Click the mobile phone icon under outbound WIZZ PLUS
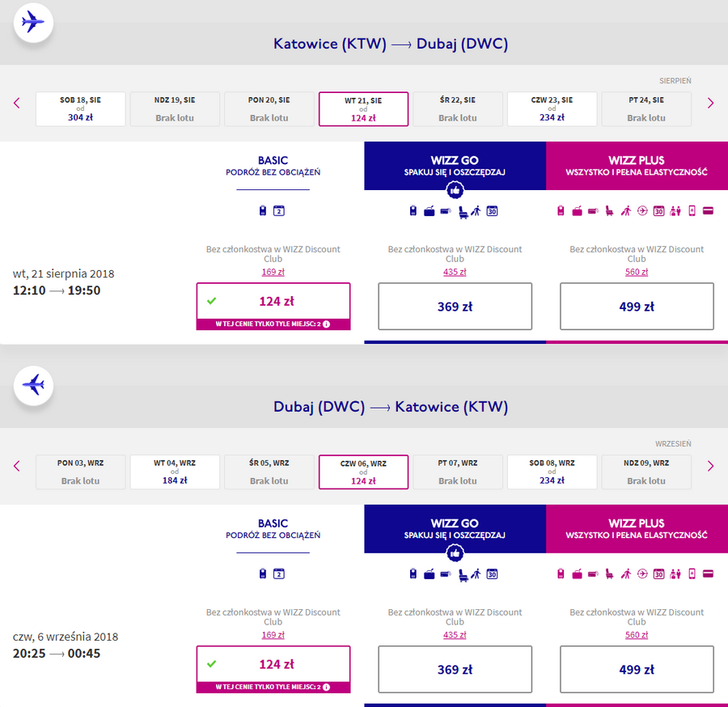Viewport: 728px width, 707px height. pos(692,211)
